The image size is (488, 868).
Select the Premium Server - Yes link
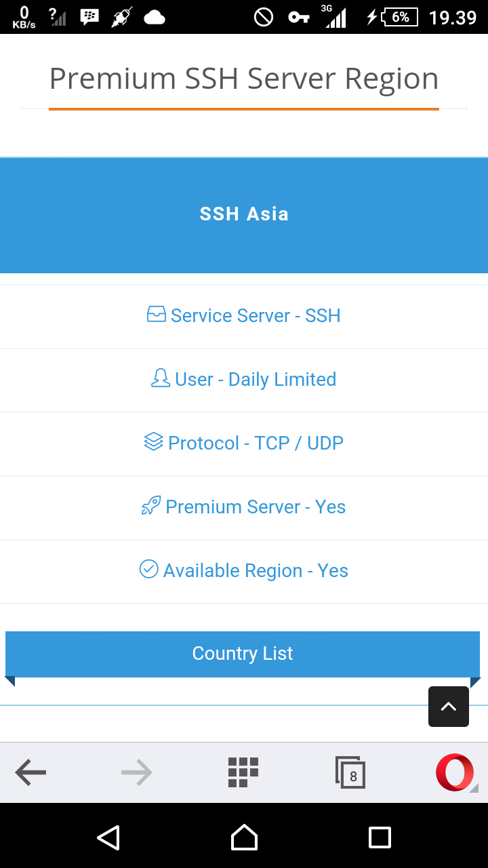(x=255, y=507)
